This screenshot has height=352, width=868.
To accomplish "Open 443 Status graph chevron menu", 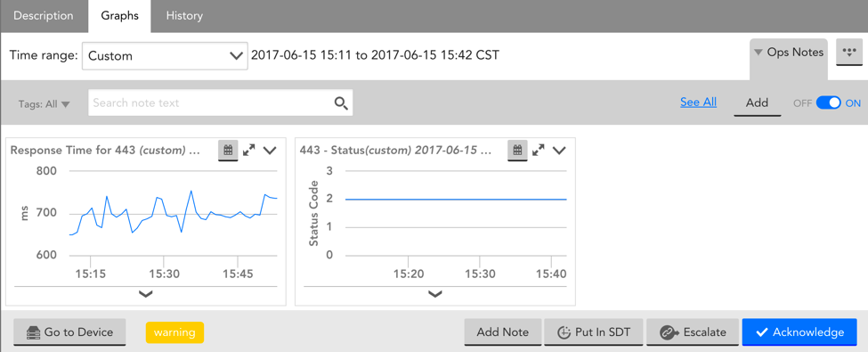I will (x=559, y=150).
